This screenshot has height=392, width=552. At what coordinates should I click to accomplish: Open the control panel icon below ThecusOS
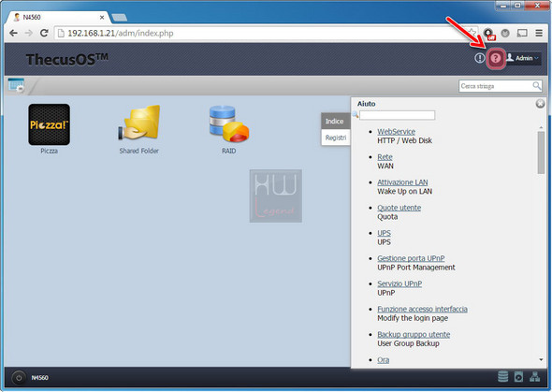[16, 85]
